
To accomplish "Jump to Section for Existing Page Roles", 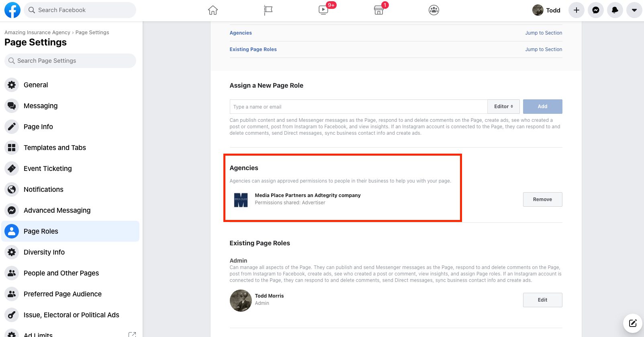I will (544, 49).
